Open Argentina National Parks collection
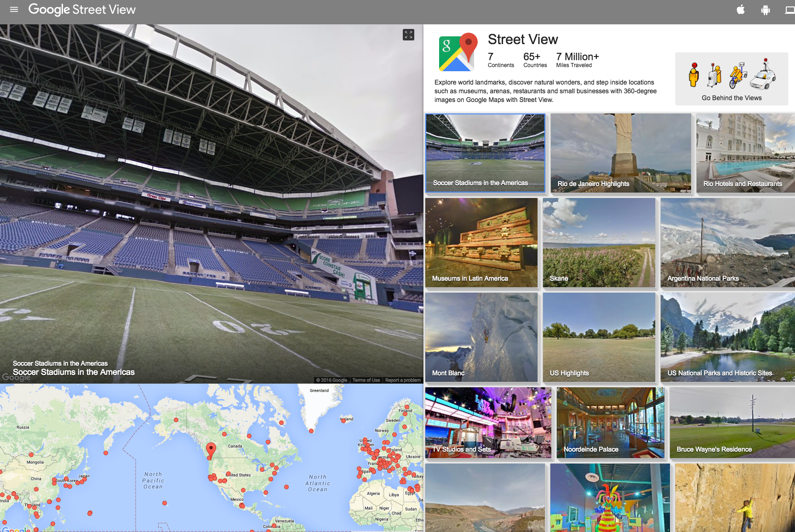 click(727, 243)
